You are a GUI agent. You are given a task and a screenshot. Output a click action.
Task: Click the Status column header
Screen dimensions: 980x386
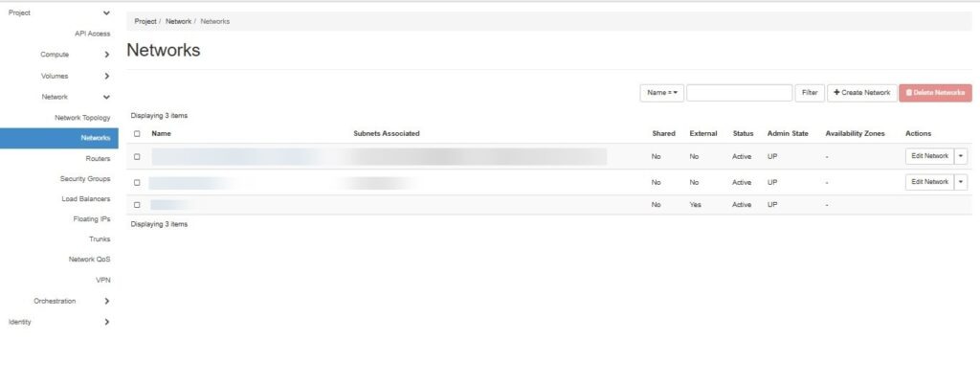point(743,134)
